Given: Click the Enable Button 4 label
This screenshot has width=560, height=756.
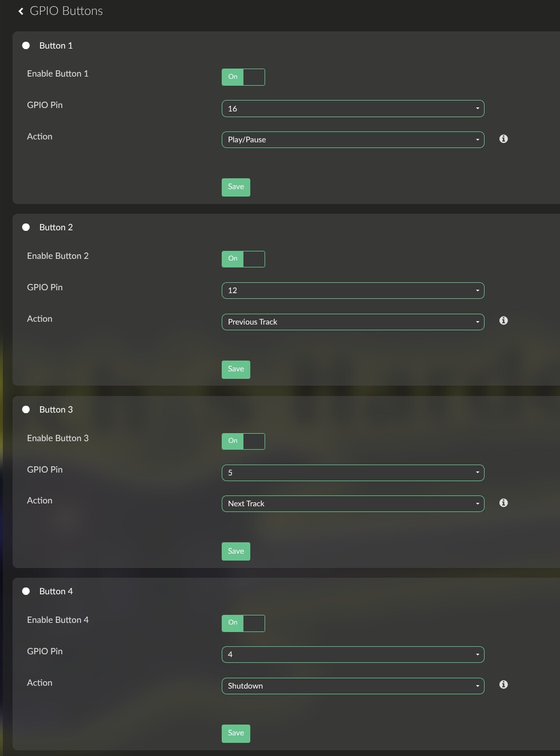Looking at the screenshot, I should click(58, 620).
